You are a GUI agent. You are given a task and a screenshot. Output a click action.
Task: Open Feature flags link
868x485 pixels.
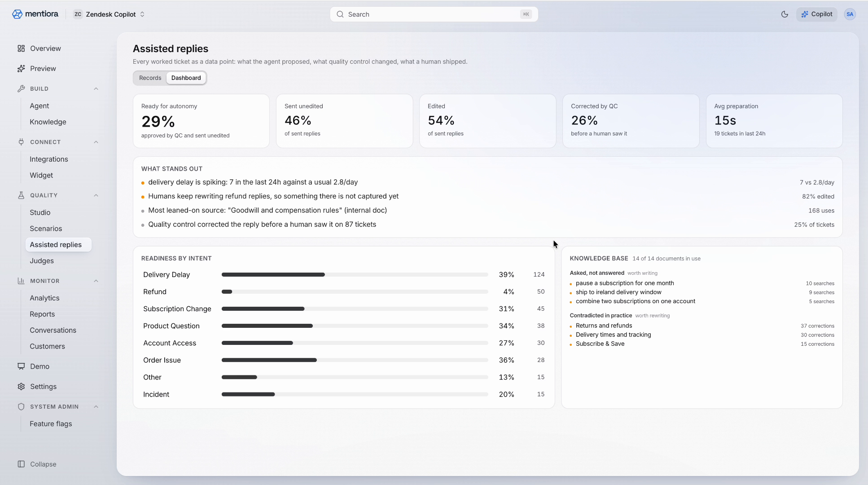click(x=51, y=424)
